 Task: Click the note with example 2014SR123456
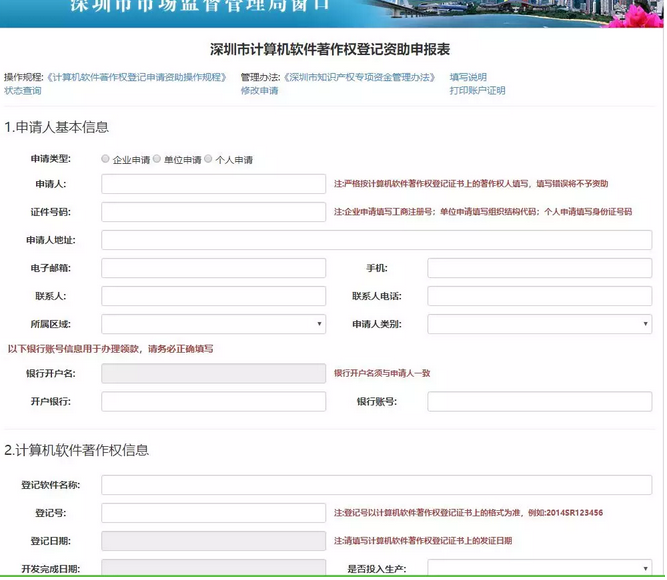click(468, 513)
